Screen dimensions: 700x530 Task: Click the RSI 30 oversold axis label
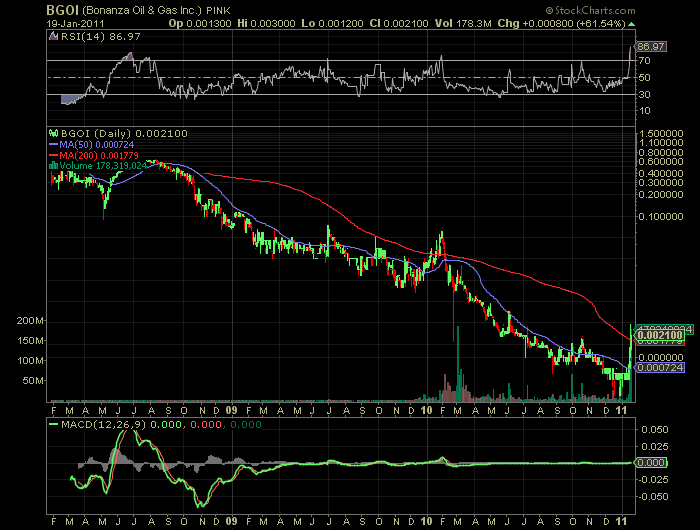[644, 95]
